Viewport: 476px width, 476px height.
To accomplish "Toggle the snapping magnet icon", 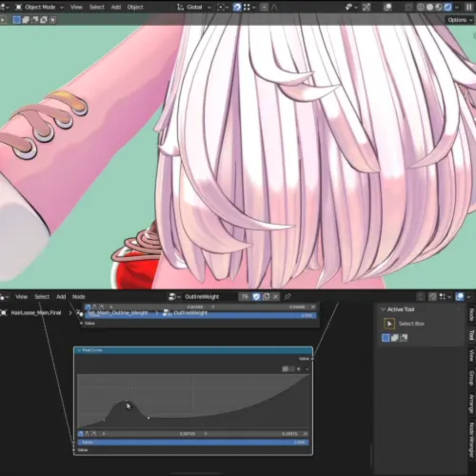I will [237, 7].
